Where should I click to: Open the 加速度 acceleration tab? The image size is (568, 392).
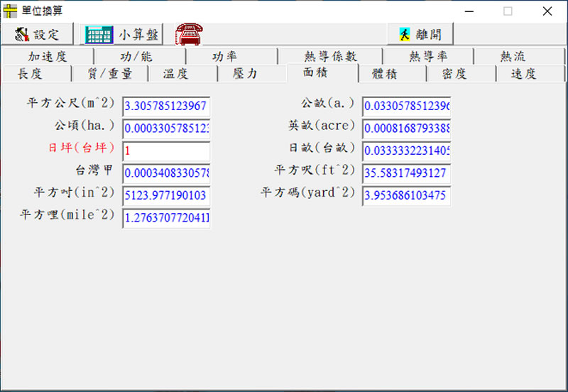coord(47,57)
